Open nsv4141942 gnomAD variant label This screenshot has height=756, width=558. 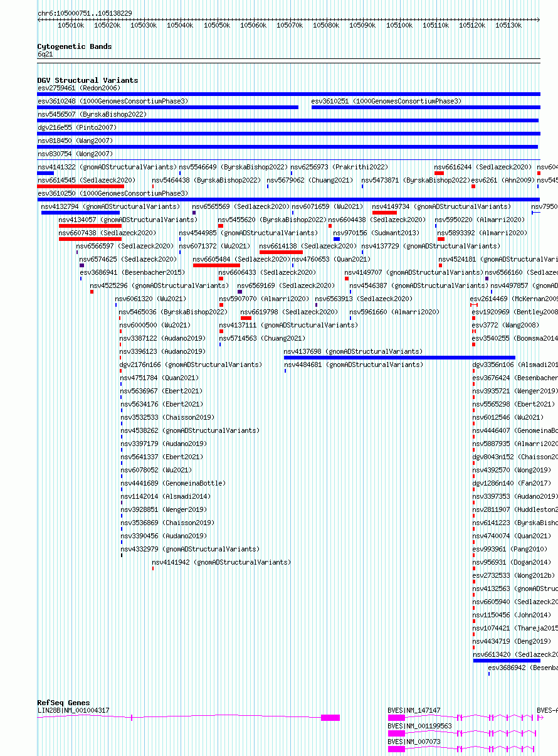tap(222, 562)
